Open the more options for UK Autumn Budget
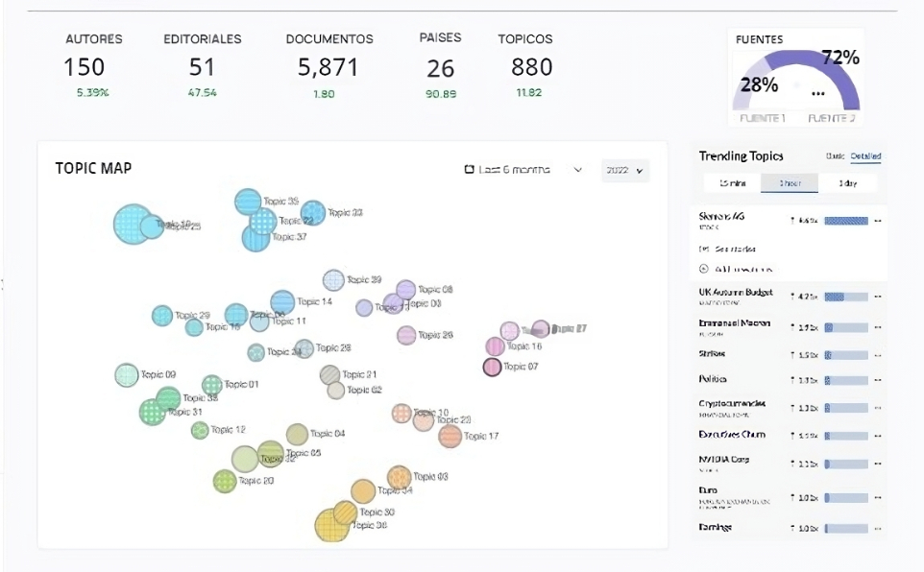This screenshot has height=572, width=924. coord(878,298)
